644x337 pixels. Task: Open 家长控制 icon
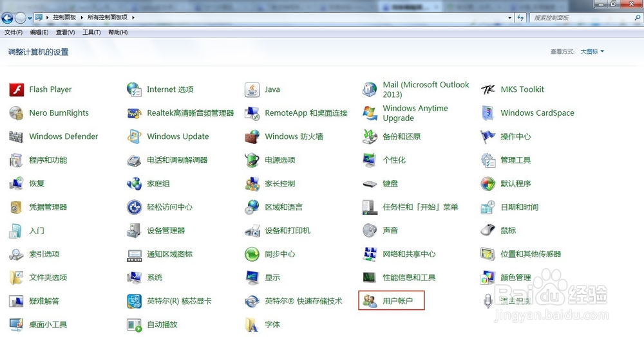coord(252,184)
